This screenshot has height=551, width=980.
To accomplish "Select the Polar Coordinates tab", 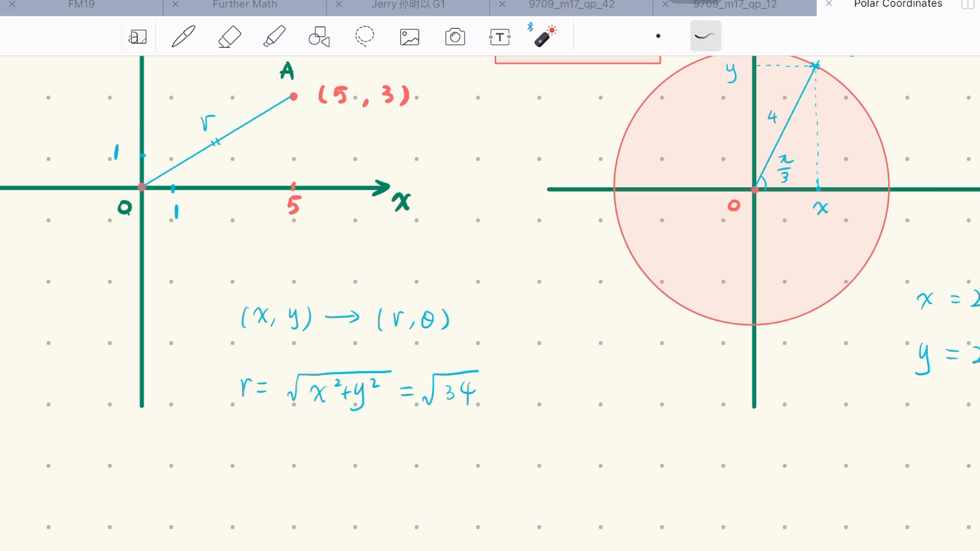I will [898, 5].
